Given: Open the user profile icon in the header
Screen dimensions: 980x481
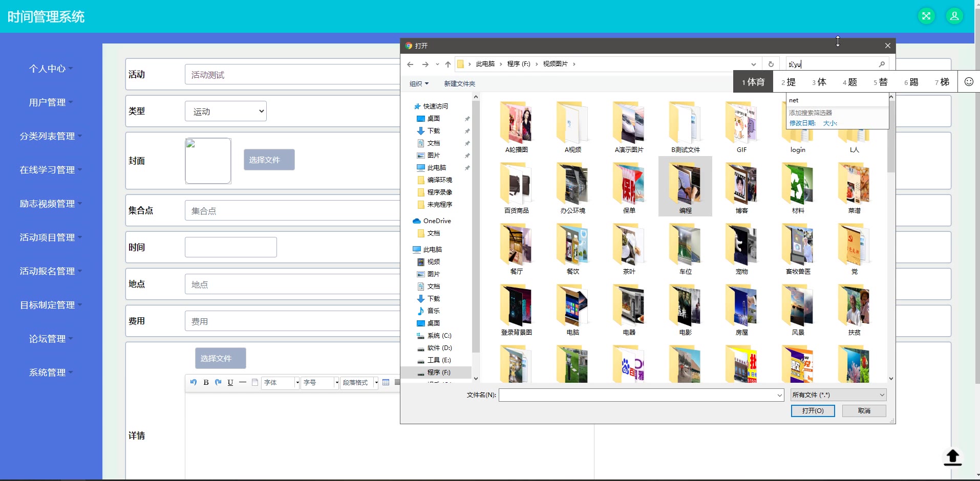Looking at the screenshot, I should (x=954, y=16).
